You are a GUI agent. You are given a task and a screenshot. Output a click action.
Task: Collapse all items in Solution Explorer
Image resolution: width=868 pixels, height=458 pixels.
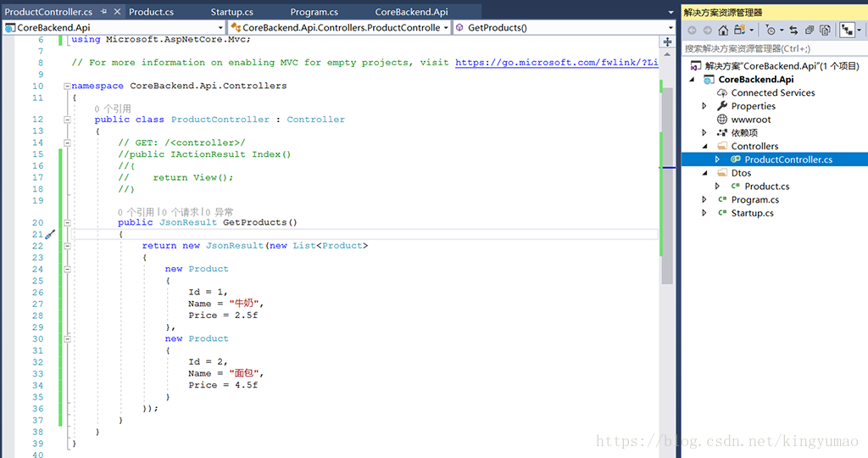[x=810, y=30]
